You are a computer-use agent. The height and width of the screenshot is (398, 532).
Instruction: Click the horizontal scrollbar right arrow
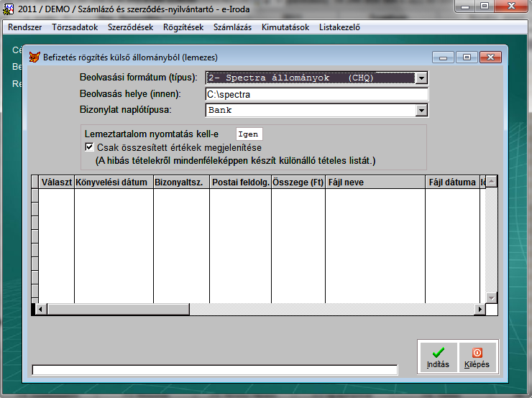[480, 309]
